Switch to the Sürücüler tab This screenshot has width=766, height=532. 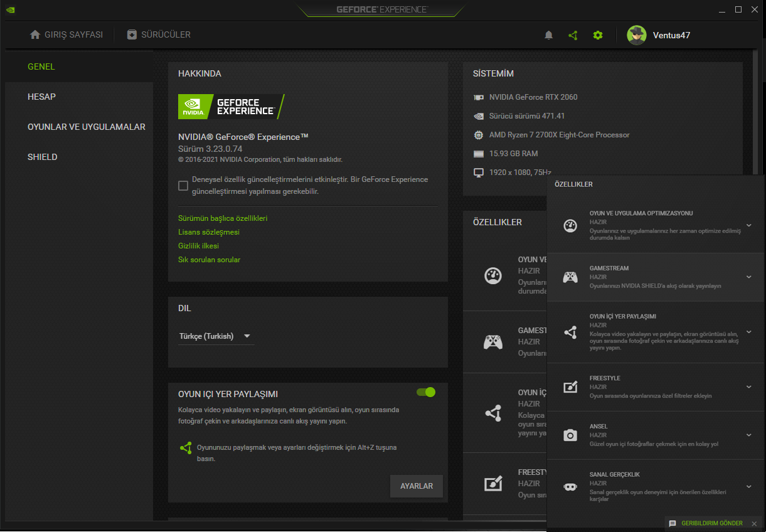(x=159, y=35)
